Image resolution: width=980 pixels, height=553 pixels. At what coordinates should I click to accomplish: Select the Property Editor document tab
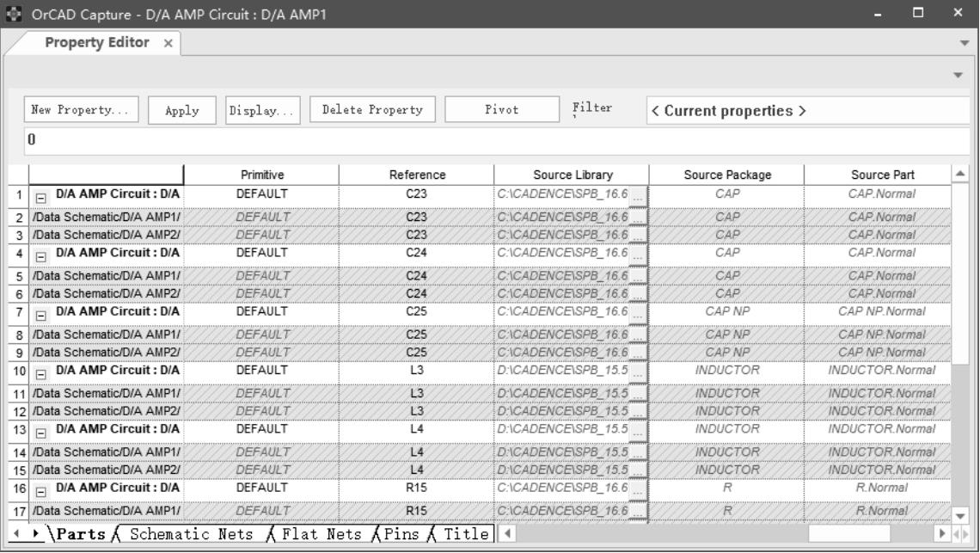tap(97, 42)
